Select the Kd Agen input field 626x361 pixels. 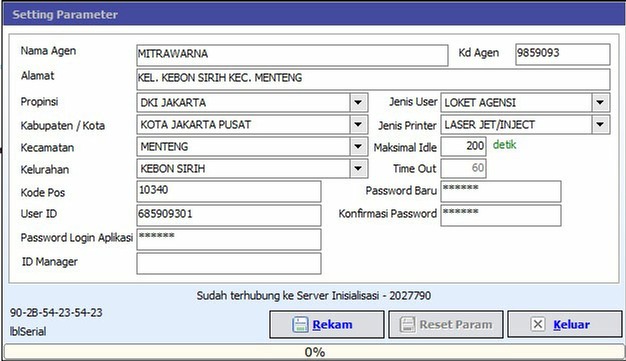[x=563, y=54]
